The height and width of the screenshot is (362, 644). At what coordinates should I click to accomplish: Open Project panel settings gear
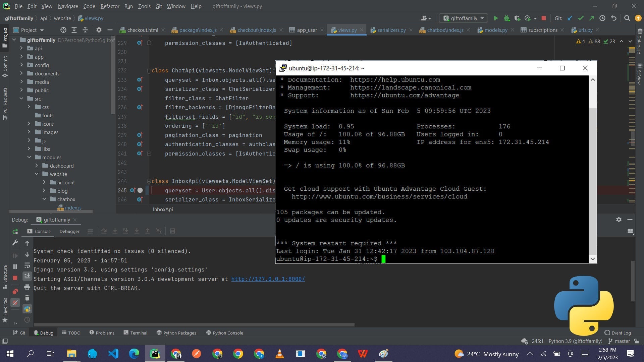99,30
